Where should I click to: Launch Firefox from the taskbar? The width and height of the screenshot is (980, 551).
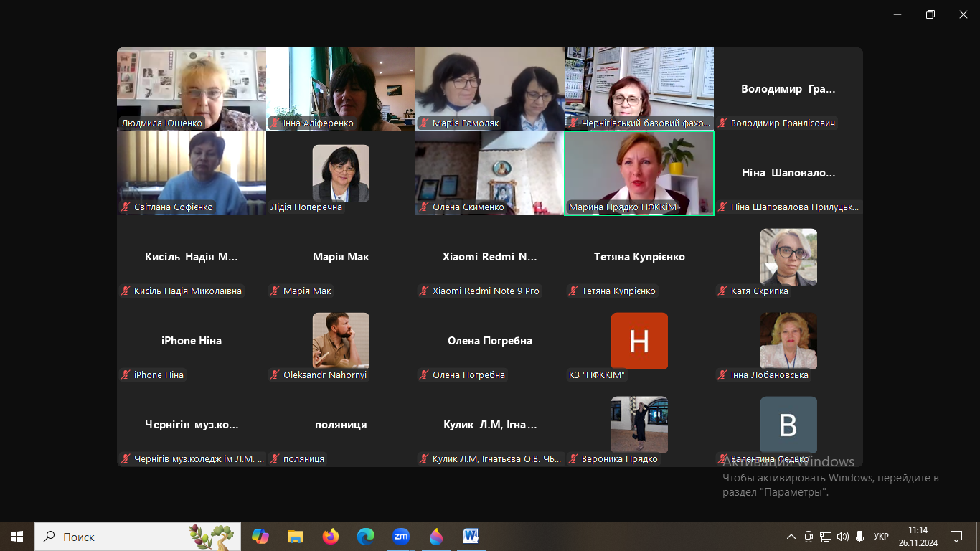click(330, 536)
